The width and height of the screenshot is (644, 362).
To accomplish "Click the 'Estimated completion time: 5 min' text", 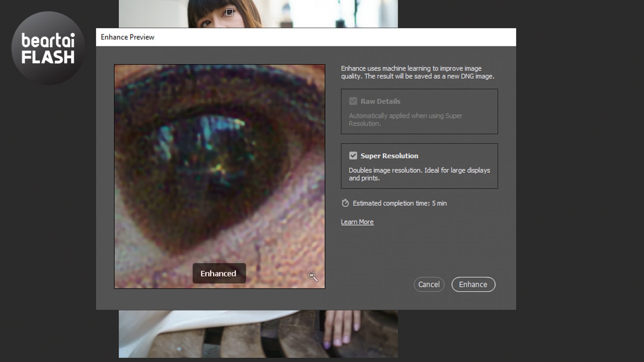I will pos(399,203).
